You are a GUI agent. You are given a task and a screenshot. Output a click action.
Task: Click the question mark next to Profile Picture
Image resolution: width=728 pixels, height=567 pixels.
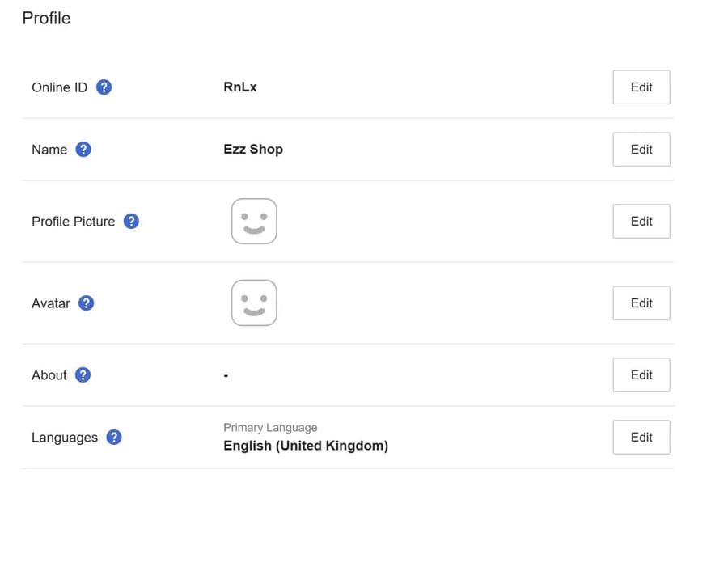point(131,221)
